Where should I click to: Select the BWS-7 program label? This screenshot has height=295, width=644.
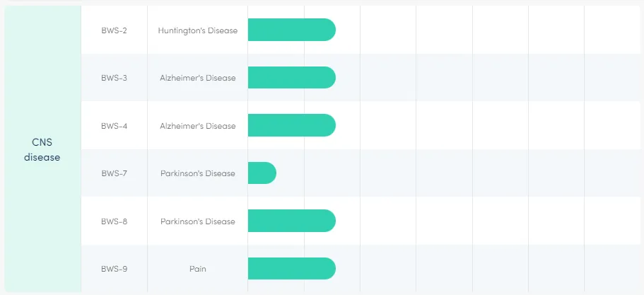114,173
